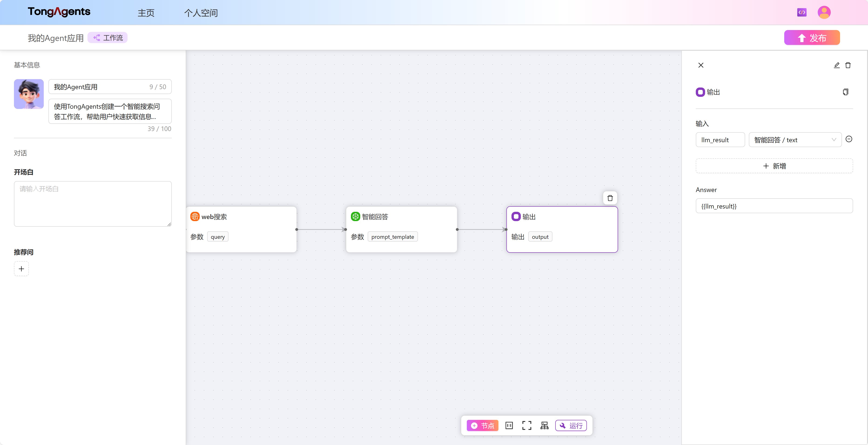Click the 运行 run button
This screenshot has height=445, width=868.
(571, 425)
